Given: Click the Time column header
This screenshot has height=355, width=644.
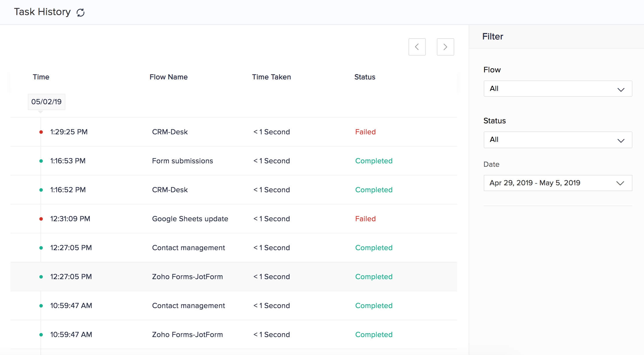Looking at the screenshot, I should pos(41,77).
